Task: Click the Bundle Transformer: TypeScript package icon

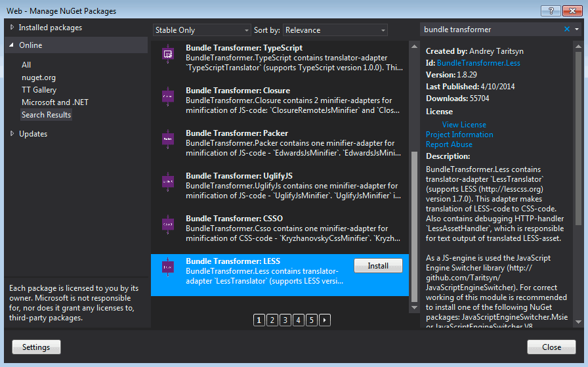Action: pos(167,54)
